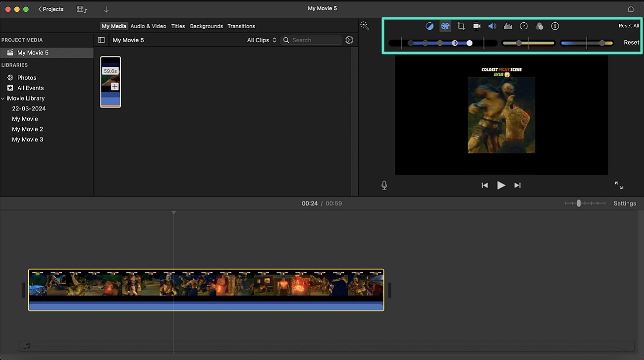Viewport: 644px width, 360px height.
Task: Select My Movie 2 event
Action: point(27,129)
